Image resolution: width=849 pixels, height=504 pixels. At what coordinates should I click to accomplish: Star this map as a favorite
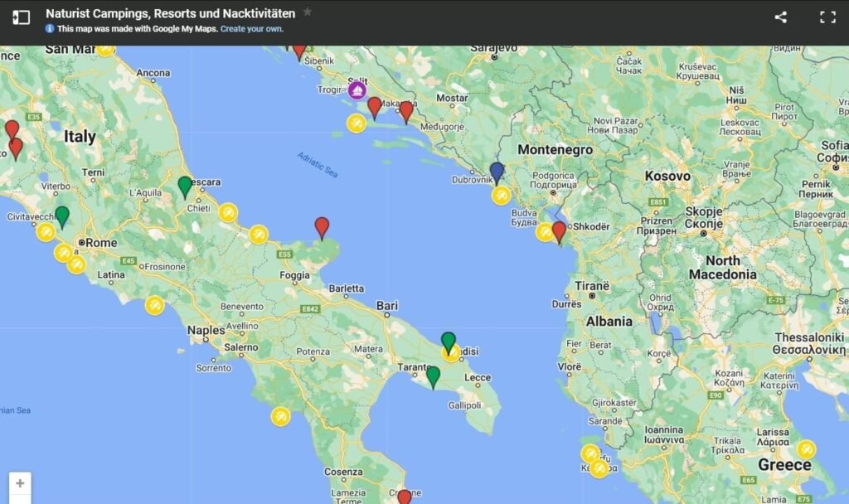308,12
